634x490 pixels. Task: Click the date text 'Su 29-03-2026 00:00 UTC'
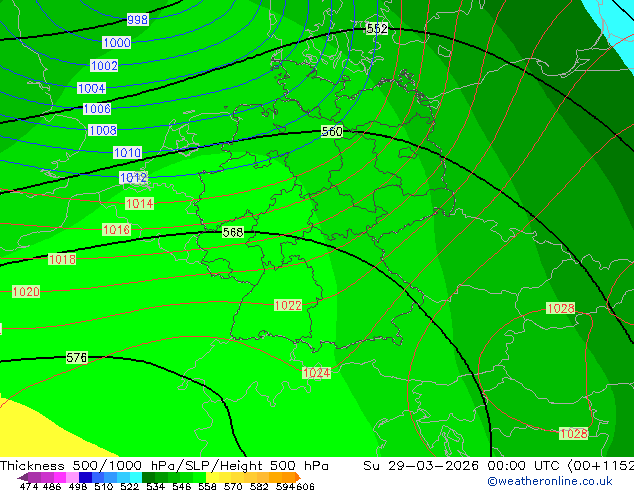[x=463, y=465]
